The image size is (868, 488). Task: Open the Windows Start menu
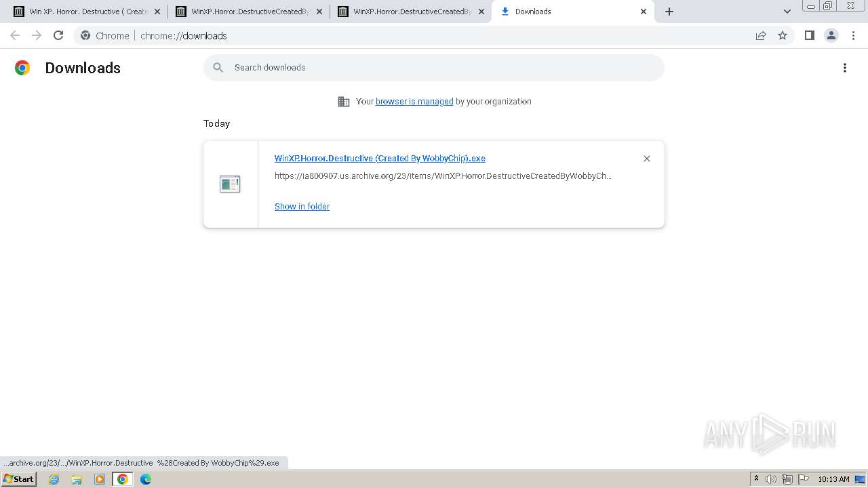pos(19,479)
